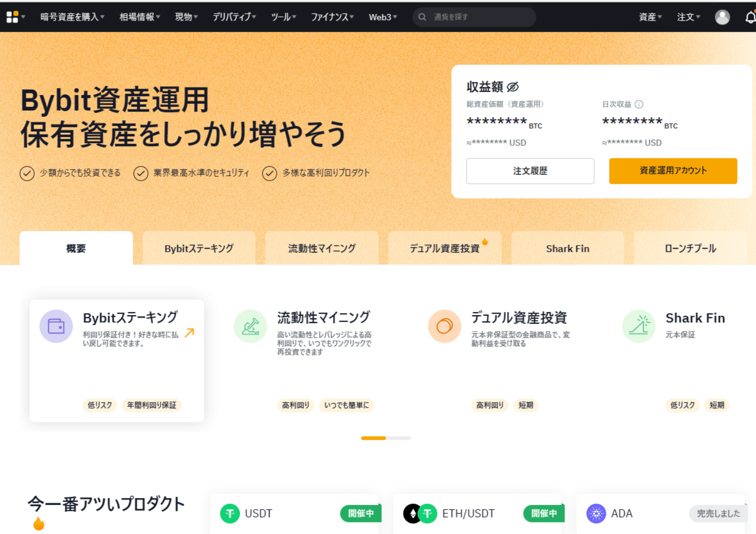This screenshot has height=534, width=756.
Task: Click the checkmark icon for 少額からでも投資できる
Action: 27,173
